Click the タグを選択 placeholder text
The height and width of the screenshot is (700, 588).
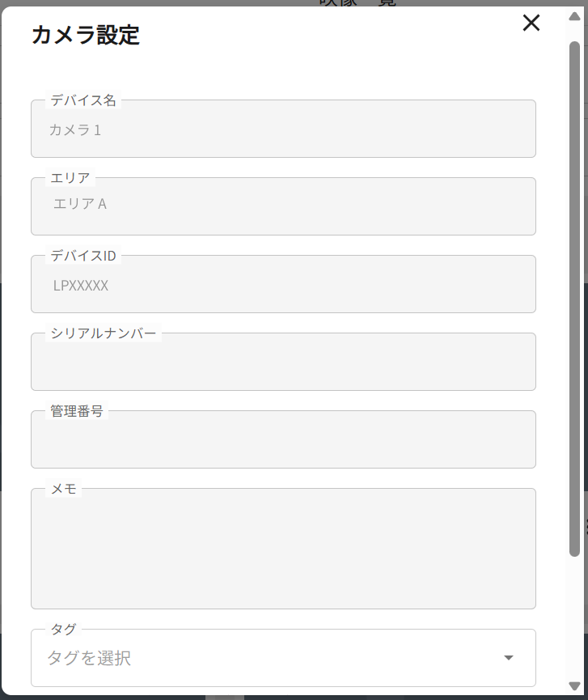click(x=89, y=658)
